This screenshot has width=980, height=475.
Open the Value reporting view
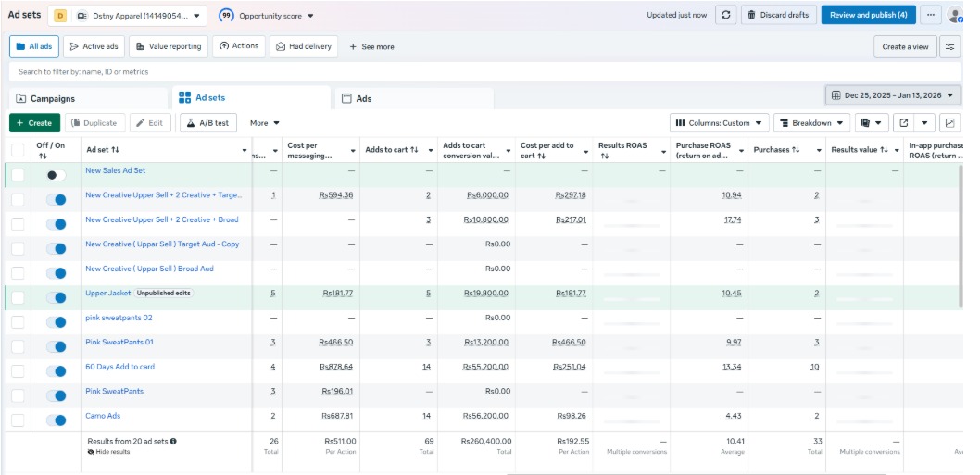coord(169,47)
